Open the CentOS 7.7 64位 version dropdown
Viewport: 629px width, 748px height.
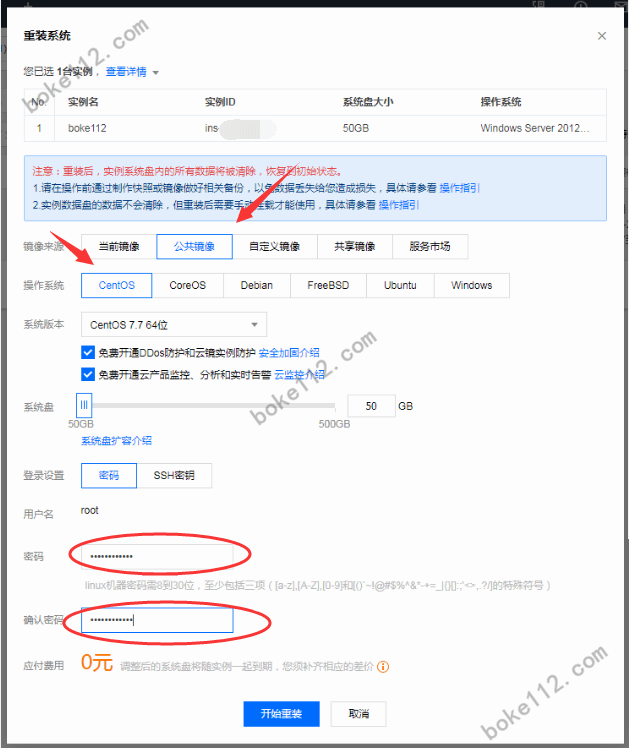click(174, 325)
